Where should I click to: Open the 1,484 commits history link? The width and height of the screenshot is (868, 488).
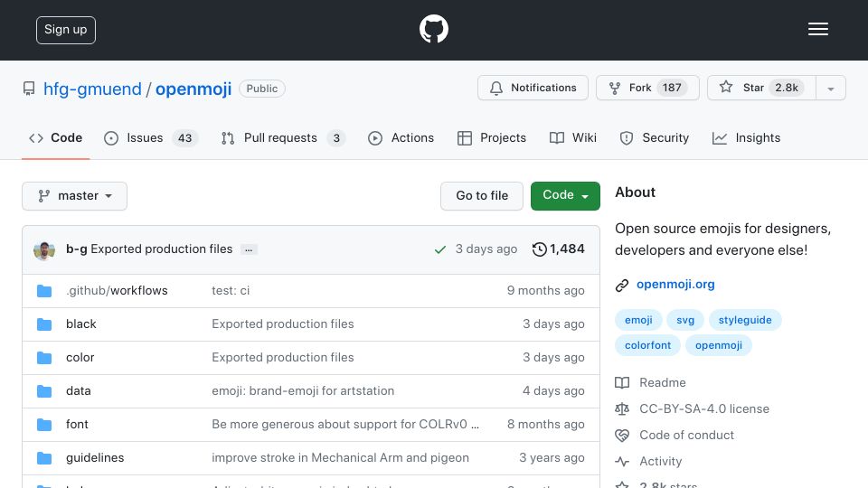(558, 249)
